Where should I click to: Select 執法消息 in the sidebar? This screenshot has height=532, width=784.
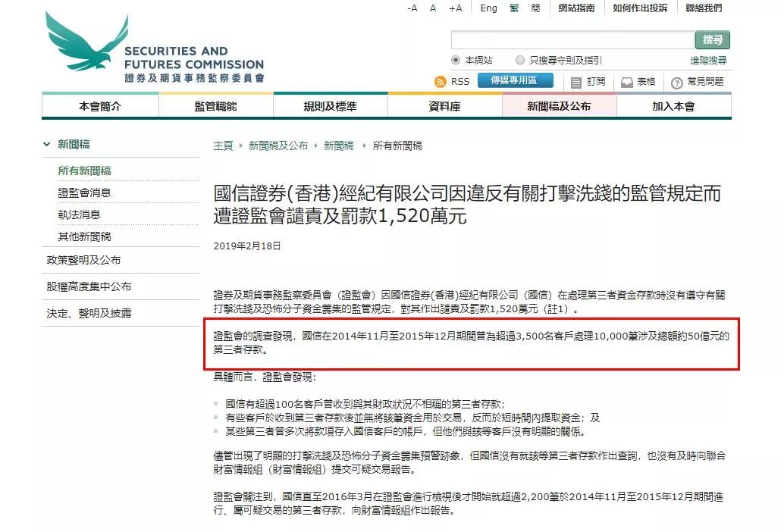[79, 214]
